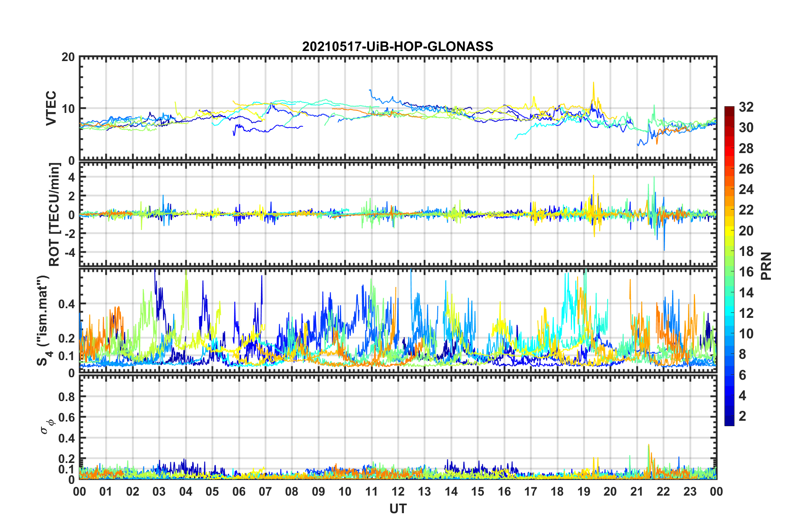Select the "16" PRN colorbar tick label
796x532 pixels.
click(x=746, y=272)
